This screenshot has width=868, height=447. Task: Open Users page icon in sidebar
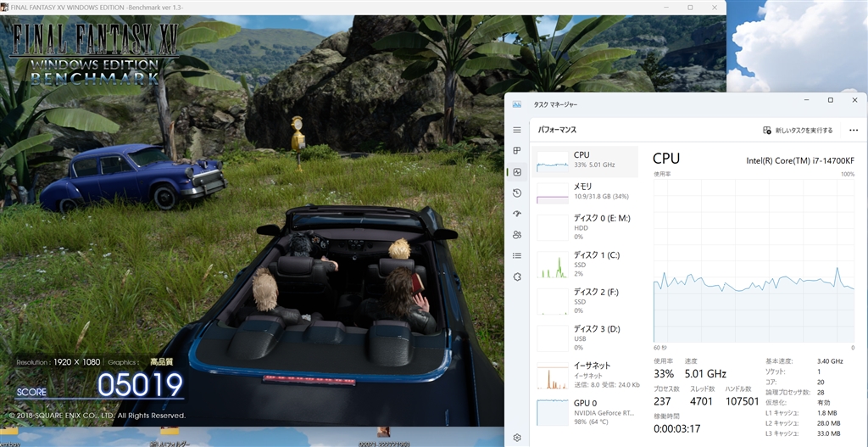pyautogui.click(x=517, y=235)
